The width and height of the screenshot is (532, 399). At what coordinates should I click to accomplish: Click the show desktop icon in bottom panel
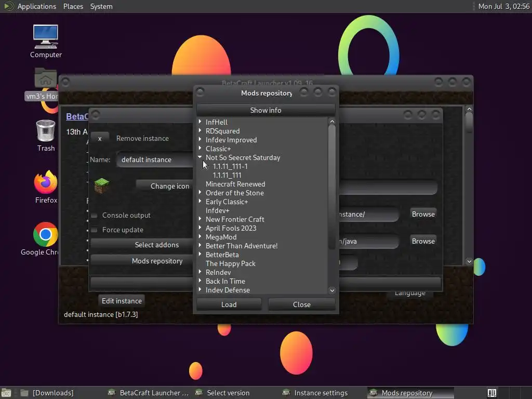pos(6,393)
